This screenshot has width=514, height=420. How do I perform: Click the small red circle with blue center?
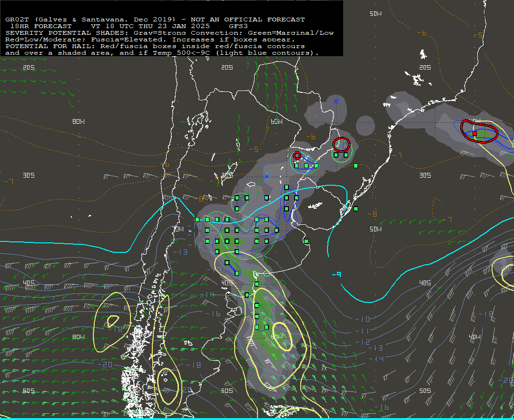pos(297,155)
